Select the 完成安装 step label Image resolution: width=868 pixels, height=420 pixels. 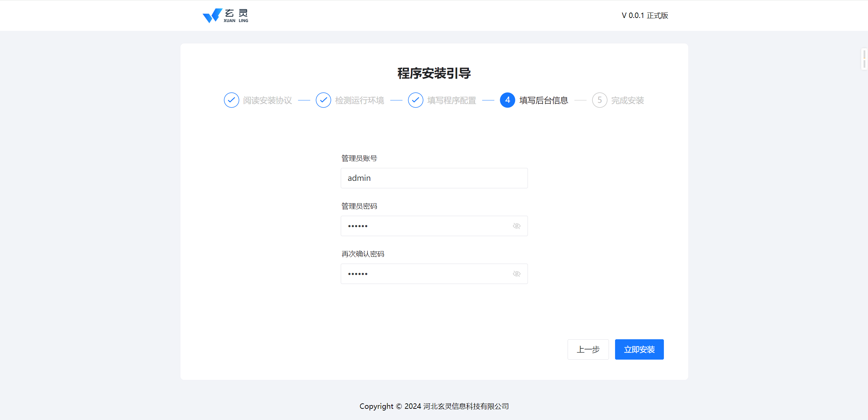[627, 100]
